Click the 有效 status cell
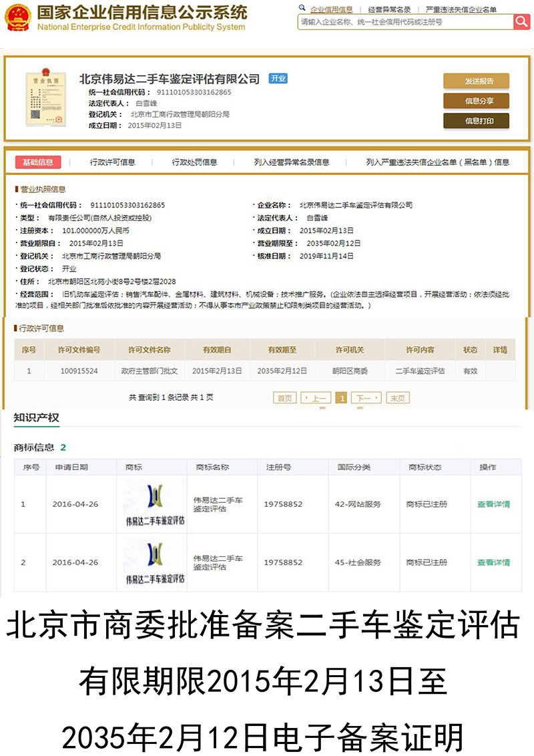This screenshot has height=756, width=534. [x=470, y=371]
